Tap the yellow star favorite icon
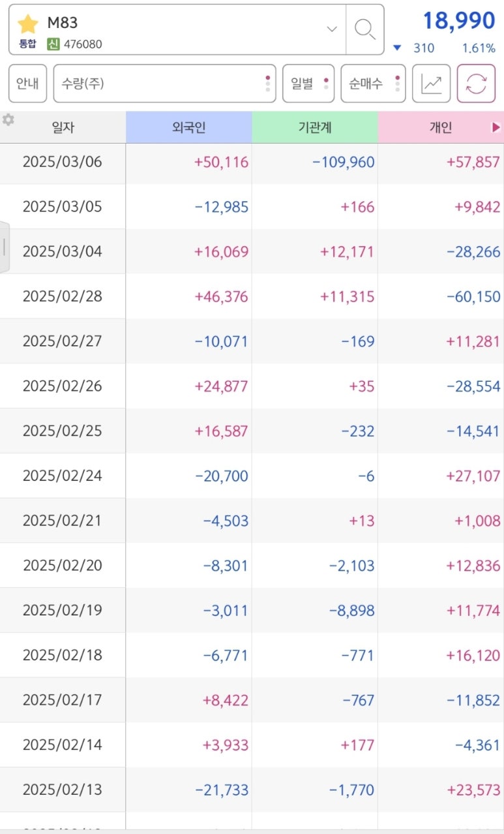The width and height of the screenshot is (504, 834). [x=28, y=24]
